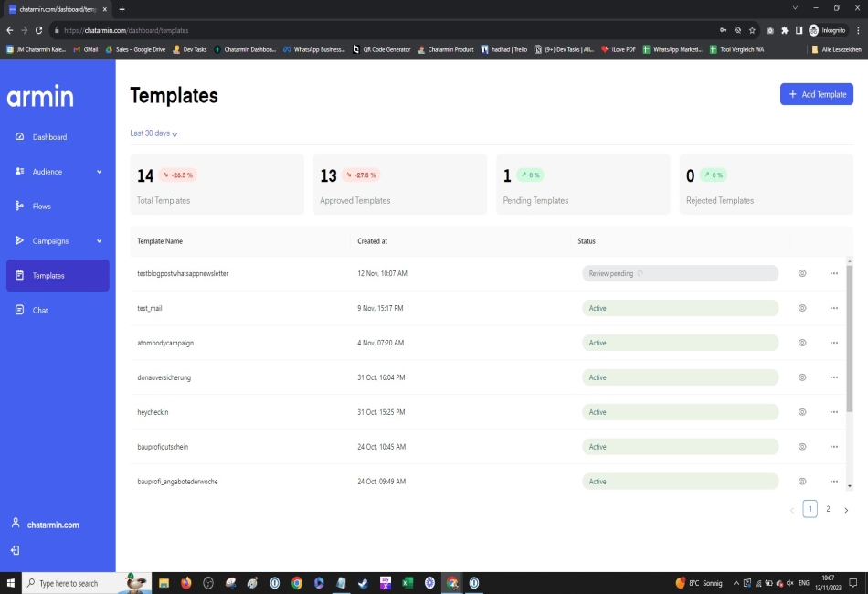Select Templates in the sidebar menu
The width and height of the screenshot is (868, 594).
pos(57,276)
